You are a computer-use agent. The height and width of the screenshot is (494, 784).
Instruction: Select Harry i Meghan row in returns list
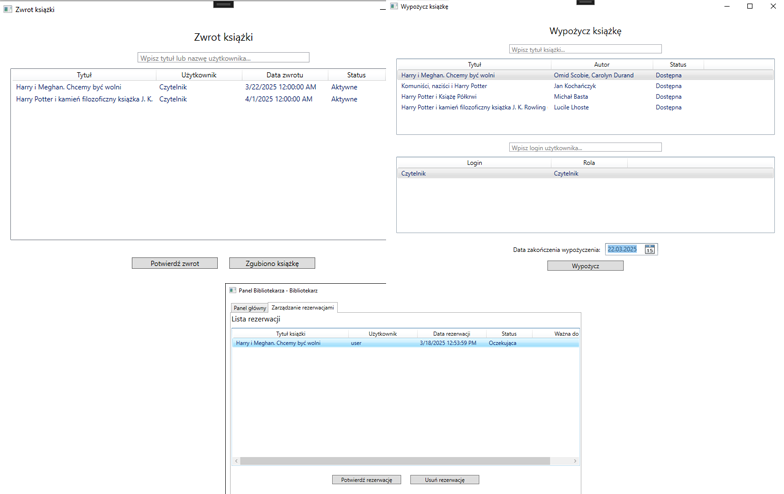click(199, 87)
